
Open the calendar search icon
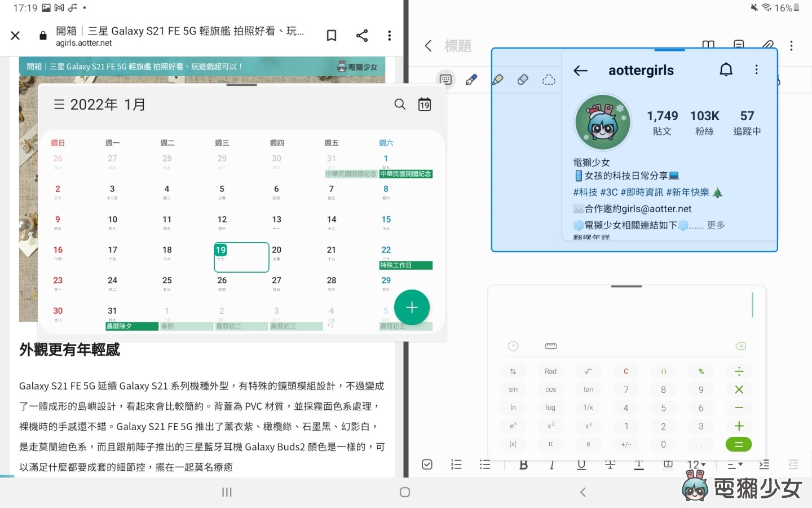coord(400,104)
